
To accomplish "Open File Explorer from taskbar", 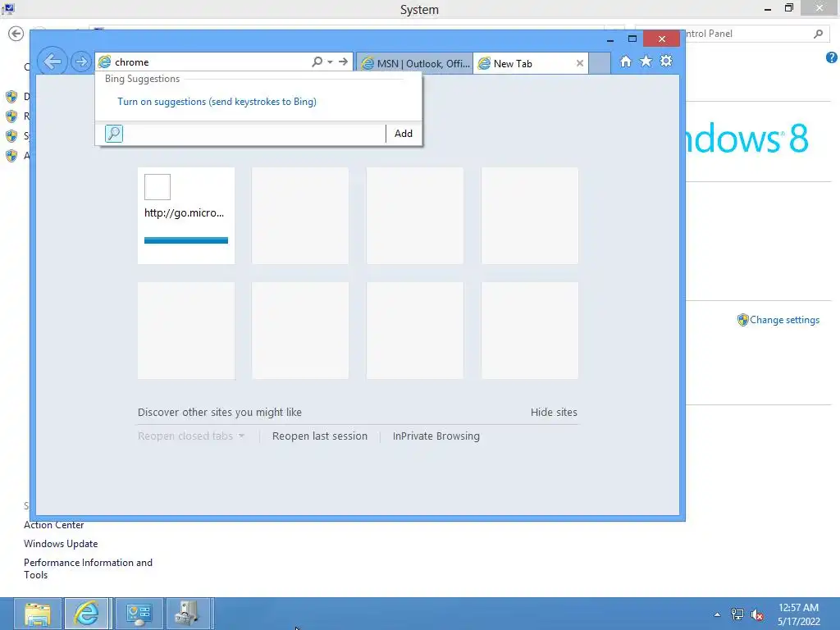I will [38, 614].
